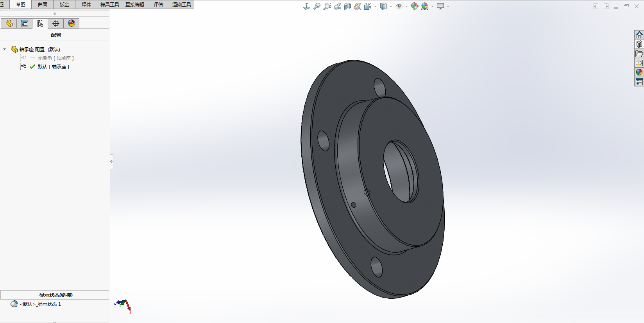The width and height of the screenshot is (644, 323).
Task: Click the Previous View icon
Action: pos(337,6)
